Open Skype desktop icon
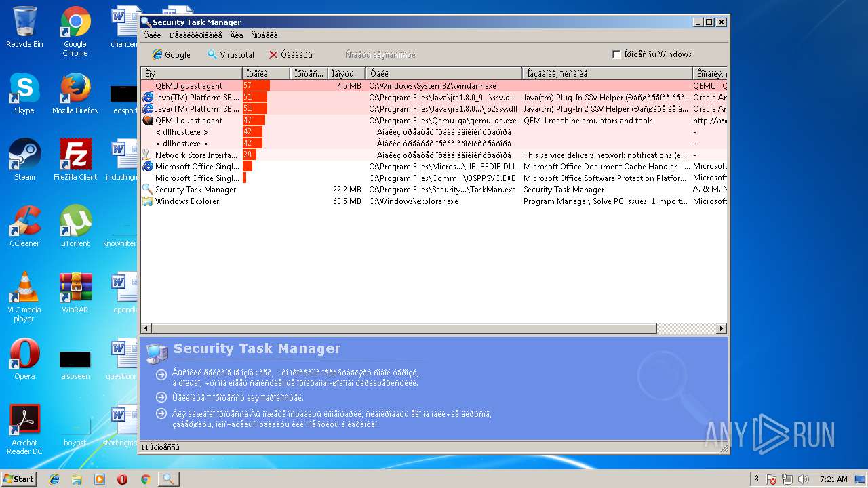 click(x=24, y=94)
